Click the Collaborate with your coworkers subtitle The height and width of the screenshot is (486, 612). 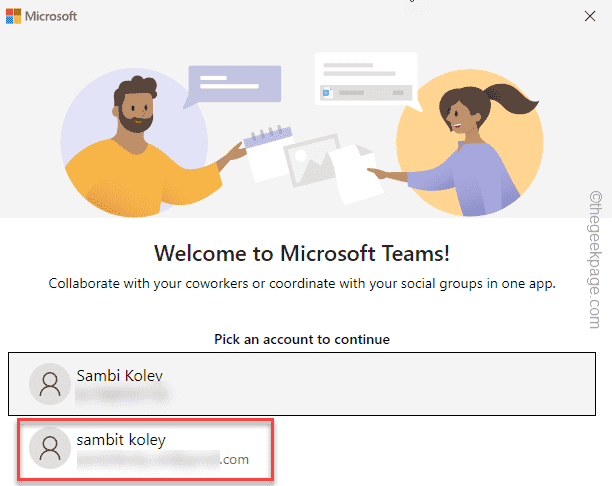point(302,283)
